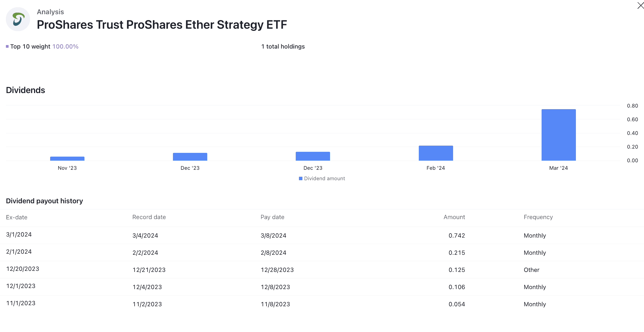644x332 pixels.
Task: Click the 1 total holdings text
Action: click(283, 46)
